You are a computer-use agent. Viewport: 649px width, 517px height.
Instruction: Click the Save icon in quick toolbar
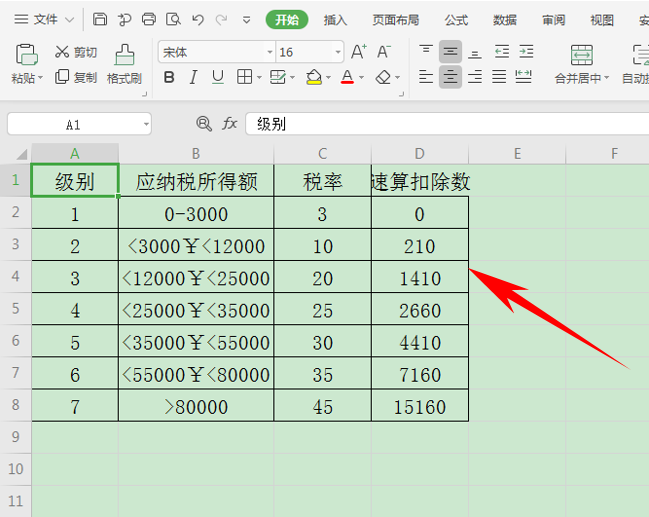click(99, 19)
